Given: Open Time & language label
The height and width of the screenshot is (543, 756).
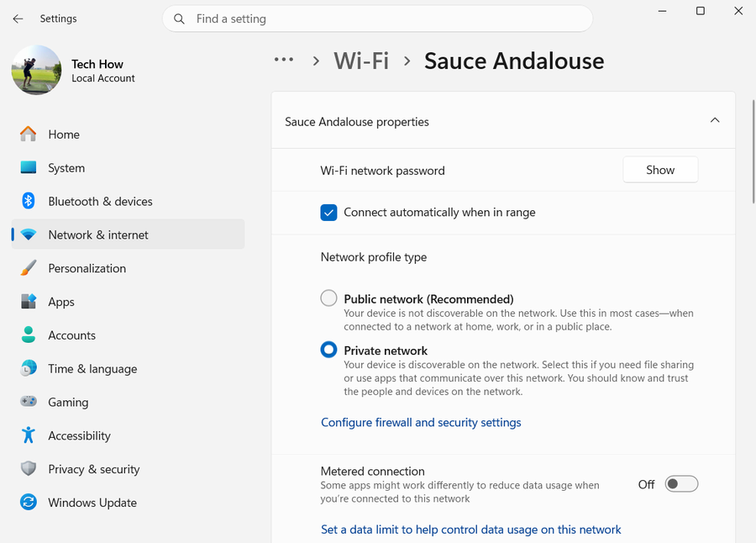Looking at the screenshot, I should click(92, 369).
